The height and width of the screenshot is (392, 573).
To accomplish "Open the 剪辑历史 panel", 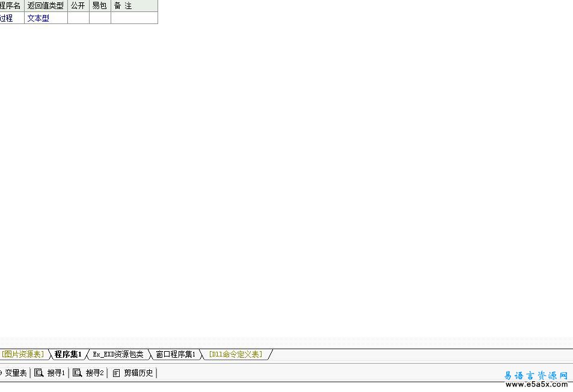I will click(x=133, y=373).
